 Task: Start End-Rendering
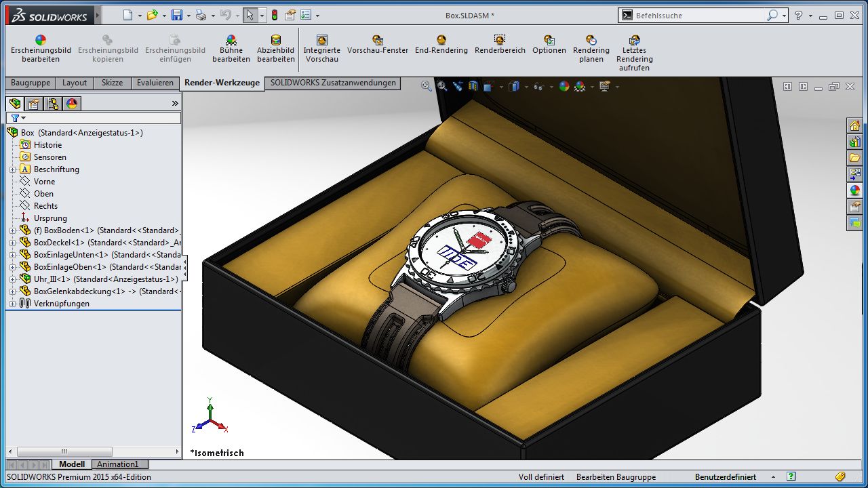pyautogui.click(x=441, y=45)
